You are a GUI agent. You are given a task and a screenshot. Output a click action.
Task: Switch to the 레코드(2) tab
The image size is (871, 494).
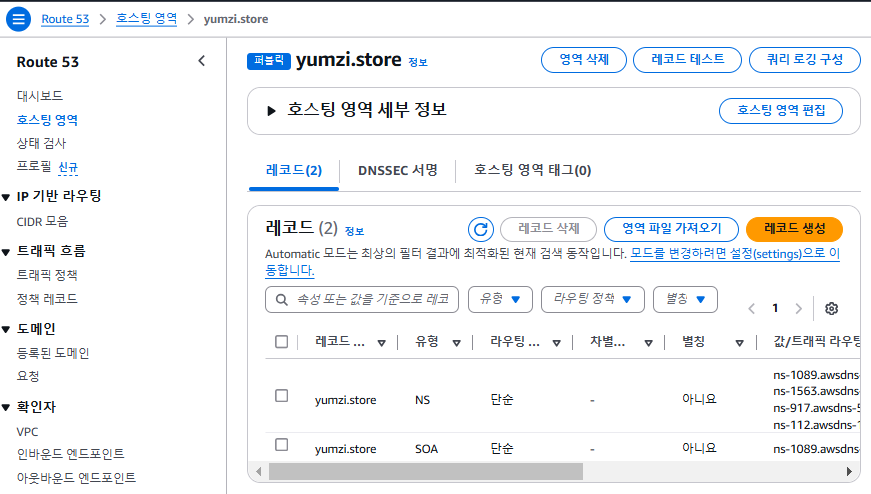pyautogui.click(x=294, y=171)
